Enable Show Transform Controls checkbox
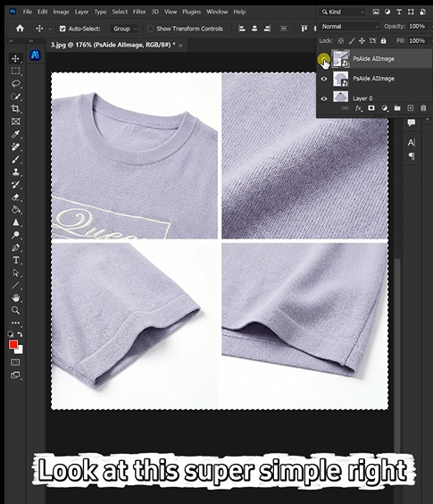 (x=150, y=29)
